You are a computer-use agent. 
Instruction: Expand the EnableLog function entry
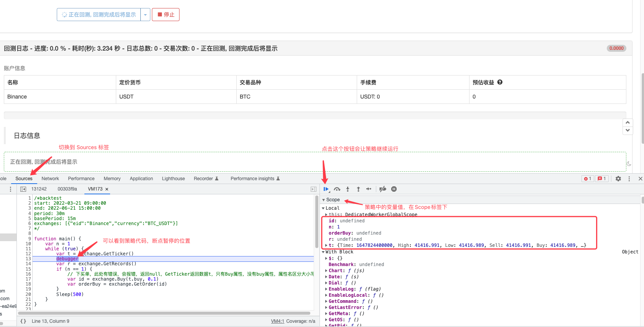pyautogui.click(x=326, y=289)
